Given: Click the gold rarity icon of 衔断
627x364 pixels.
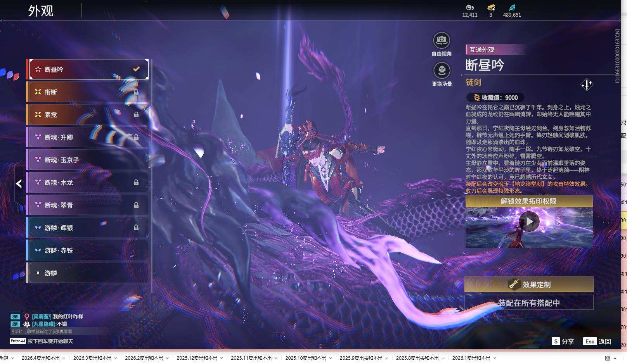Looking at the screenshot, I should [x=38, y=92].
